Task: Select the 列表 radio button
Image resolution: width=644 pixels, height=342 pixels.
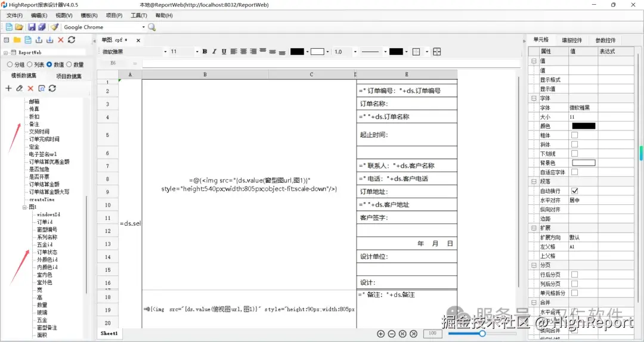Action: pos(30,64)
